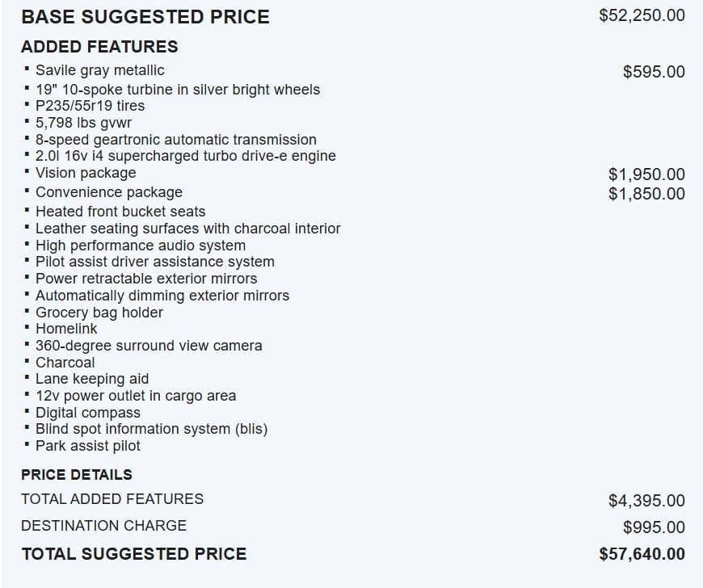Click the 360-degree surround view camera item
This screenshot has width=703, height=588.
click(x=149, y=346)
